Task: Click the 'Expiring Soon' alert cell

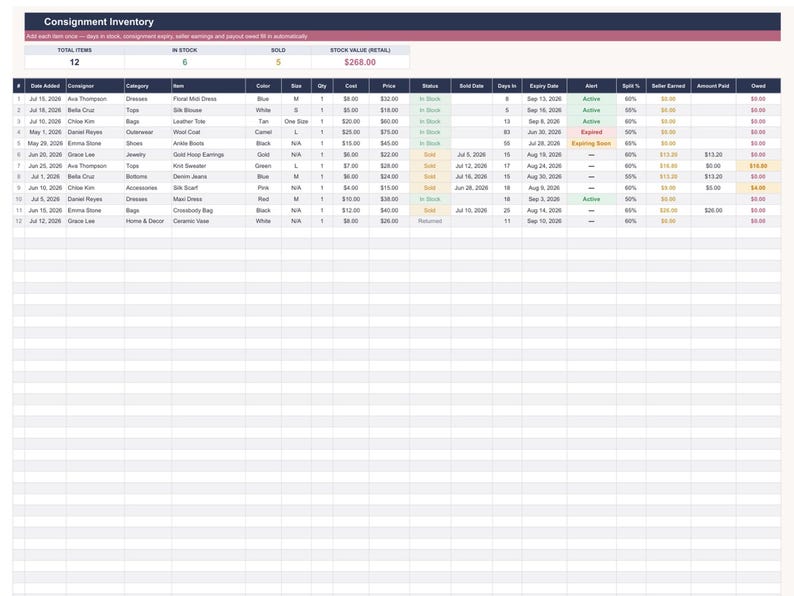Action: [x=591, y=143]
